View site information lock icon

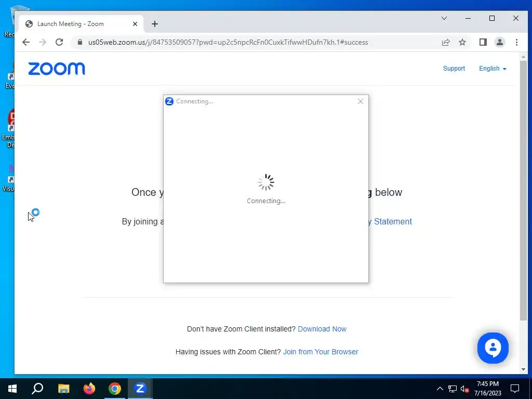tap(80, 43)
